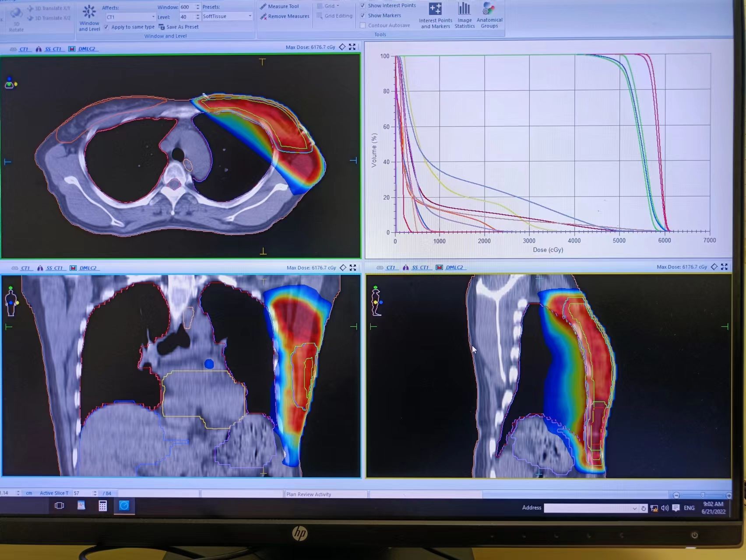Open the Window and Level tool
The height and width of the screenshot is (560, 746).
[x=89, y=17]
